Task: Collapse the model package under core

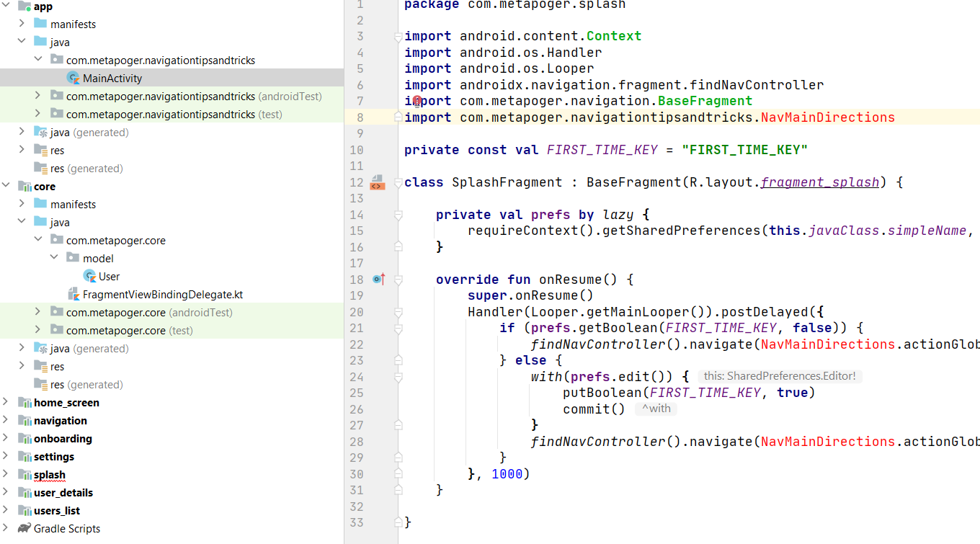Action: [55, 258]
